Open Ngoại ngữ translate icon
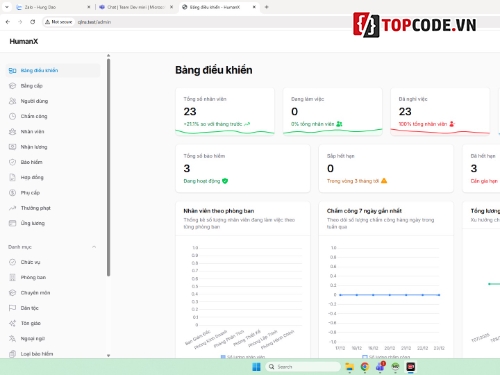The height and width of the screenshot is (375, 500). 12,339
